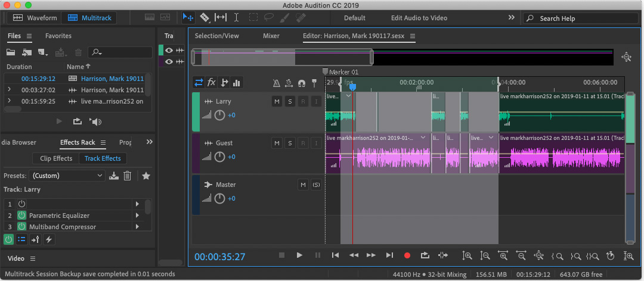Show the Inputs/Outputs track controls
The width and height of the screenshot is (644, 281).
click(x=199, y=83)
